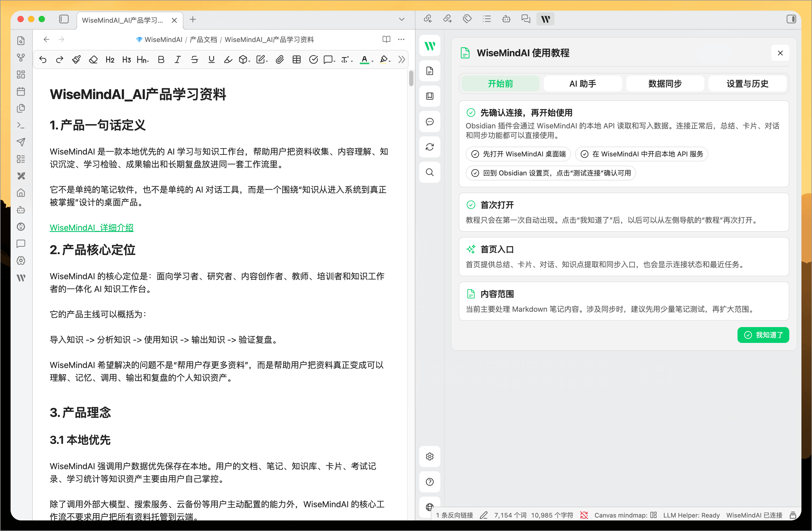Click the undo arrow in editing toolbar

[43, 60]
